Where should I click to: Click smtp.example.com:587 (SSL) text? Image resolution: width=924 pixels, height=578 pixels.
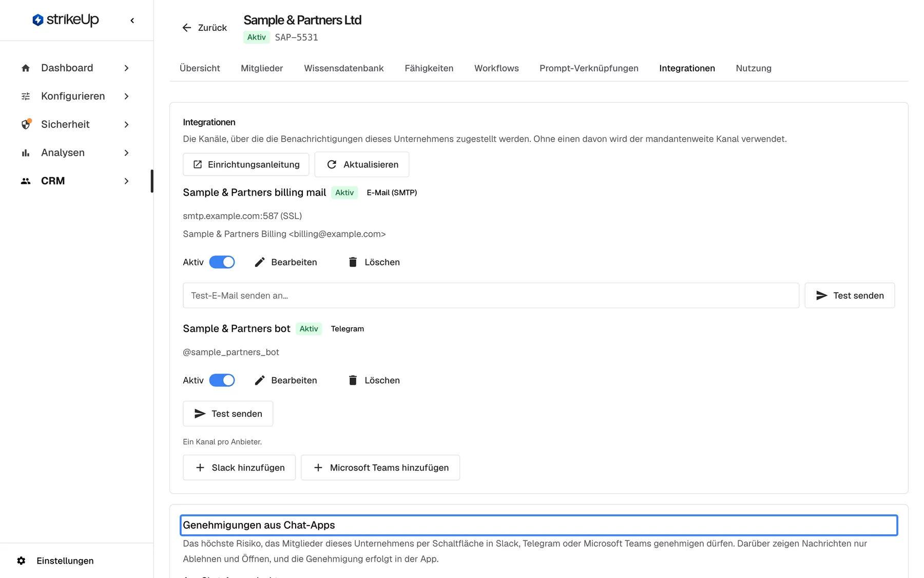point(242,216)
